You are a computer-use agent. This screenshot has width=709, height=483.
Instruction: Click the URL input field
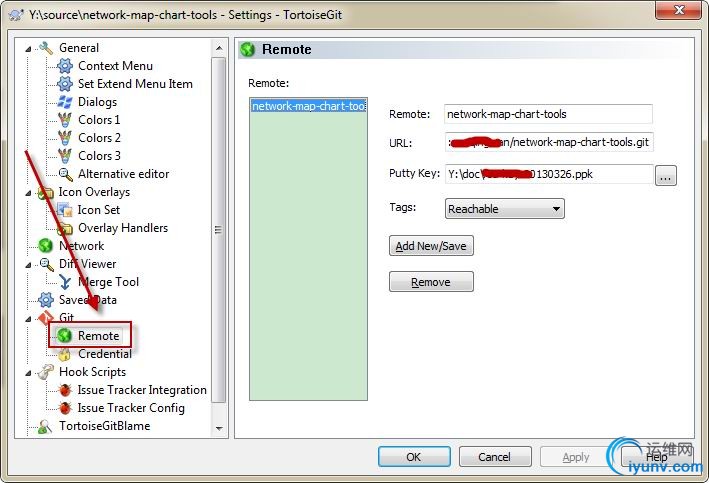[549, 142]
